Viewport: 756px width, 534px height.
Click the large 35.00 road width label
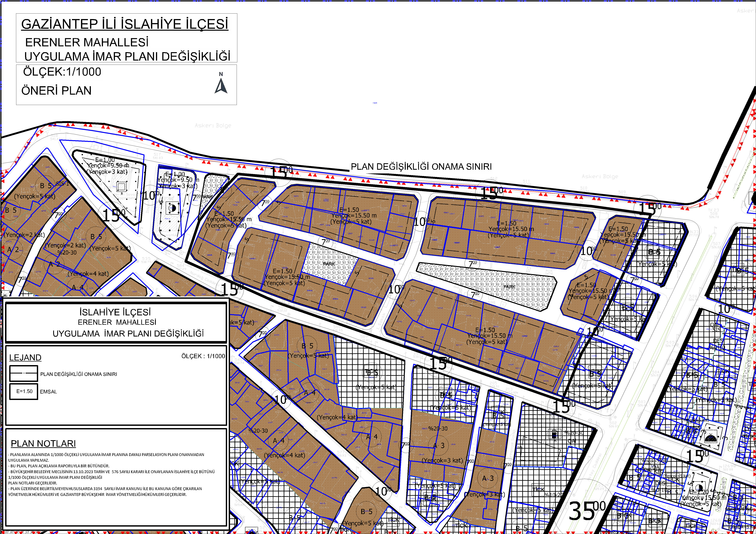tap(587, 511)
